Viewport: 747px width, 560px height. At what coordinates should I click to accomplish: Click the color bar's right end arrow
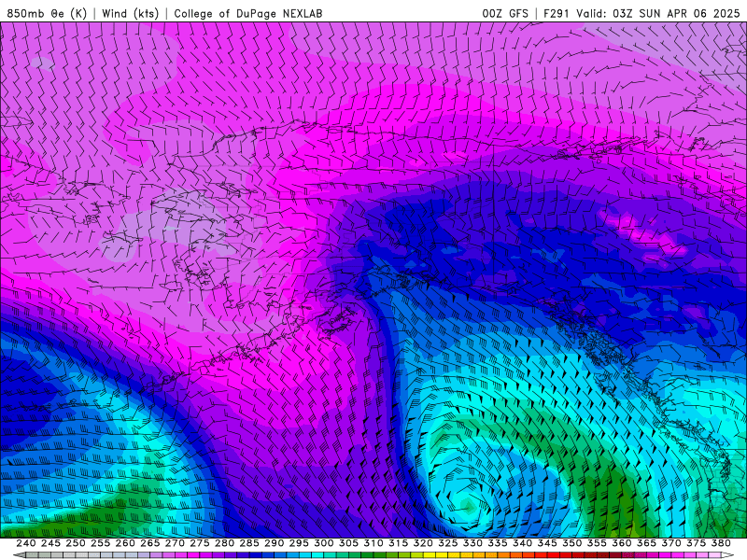click(x=727, y=555)
